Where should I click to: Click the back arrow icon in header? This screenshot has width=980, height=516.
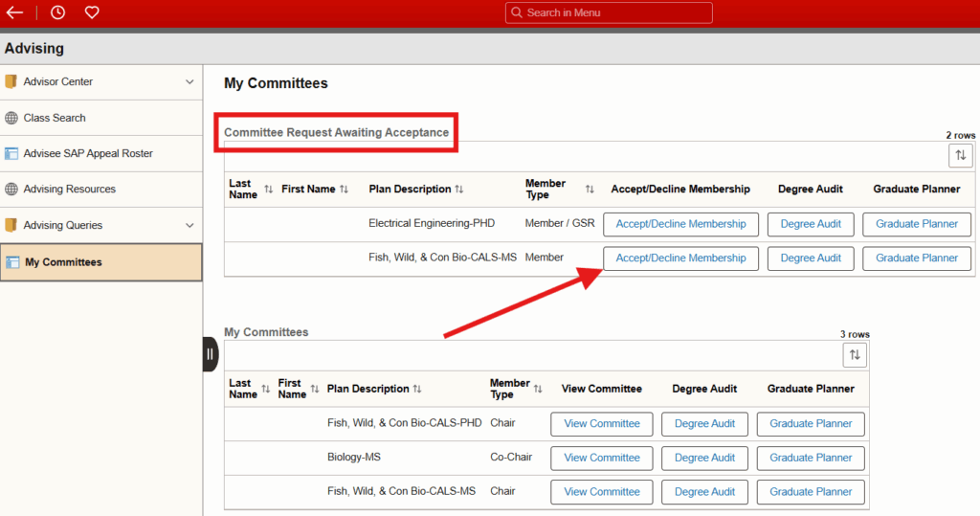[x=14, y=12]
